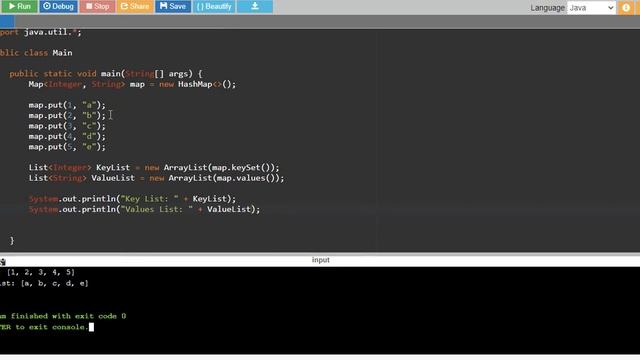The image size is (640, 360).
Task: Run the Java program
Action: [19, 6]
